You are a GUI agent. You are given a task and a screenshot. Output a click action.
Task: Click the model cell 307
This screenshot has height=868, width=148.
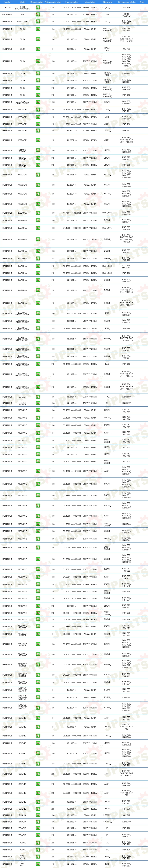click(x=22, y=15)
